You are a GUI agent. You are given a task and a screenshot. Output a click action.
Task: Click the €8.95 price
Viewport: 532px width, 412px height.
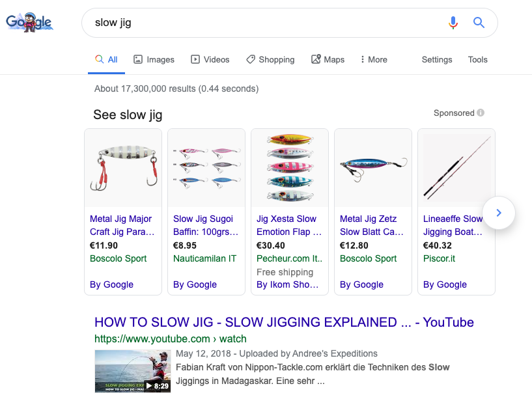coord(185,245)
